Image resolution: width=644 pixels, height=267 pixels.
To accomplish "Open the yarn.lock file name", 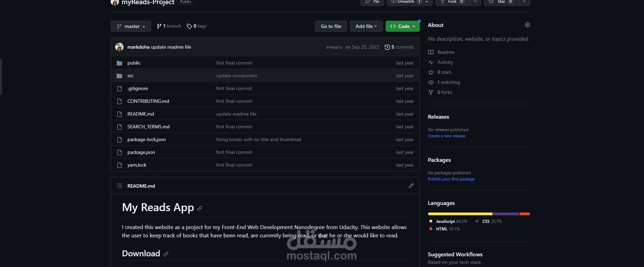I will [137, 165].
